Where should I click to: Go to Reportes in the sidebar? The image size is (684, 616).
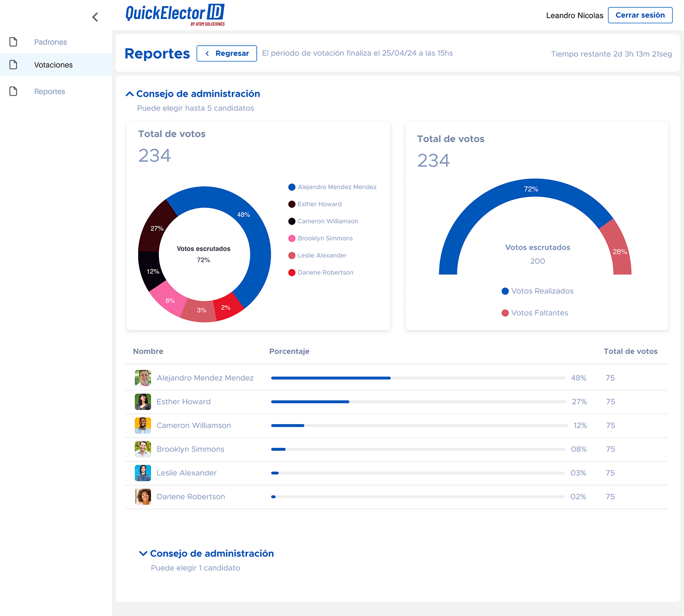[50, 92]
